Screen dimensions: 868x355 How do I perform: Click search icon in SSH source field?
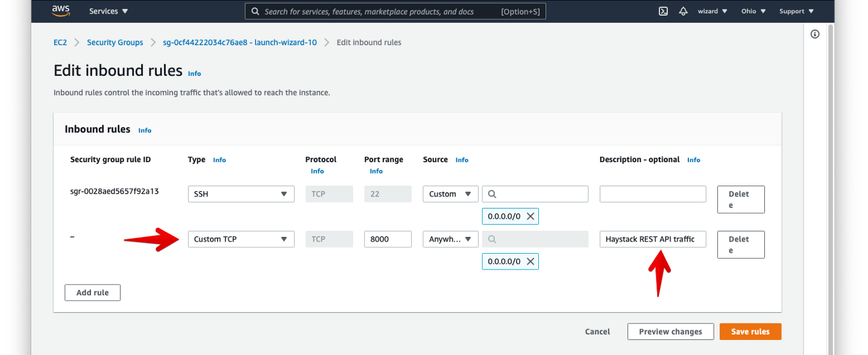pyautogui.click(x=492, y=194)
